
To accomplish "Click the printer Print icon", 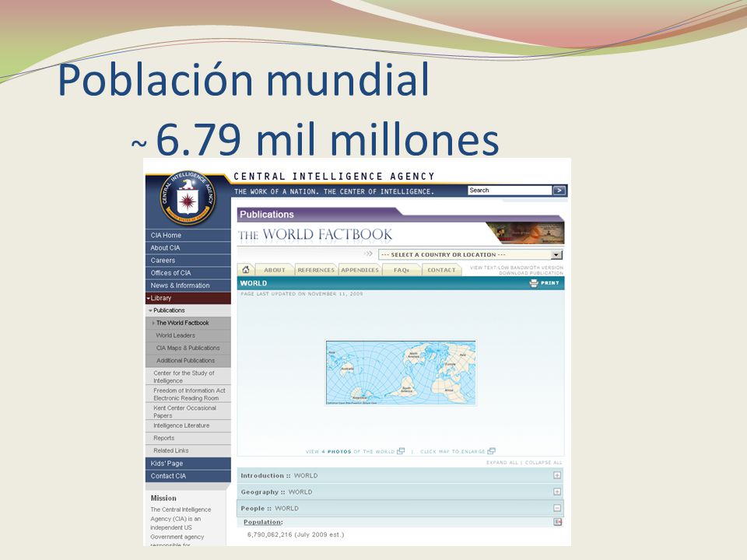I will click(534, 283).
